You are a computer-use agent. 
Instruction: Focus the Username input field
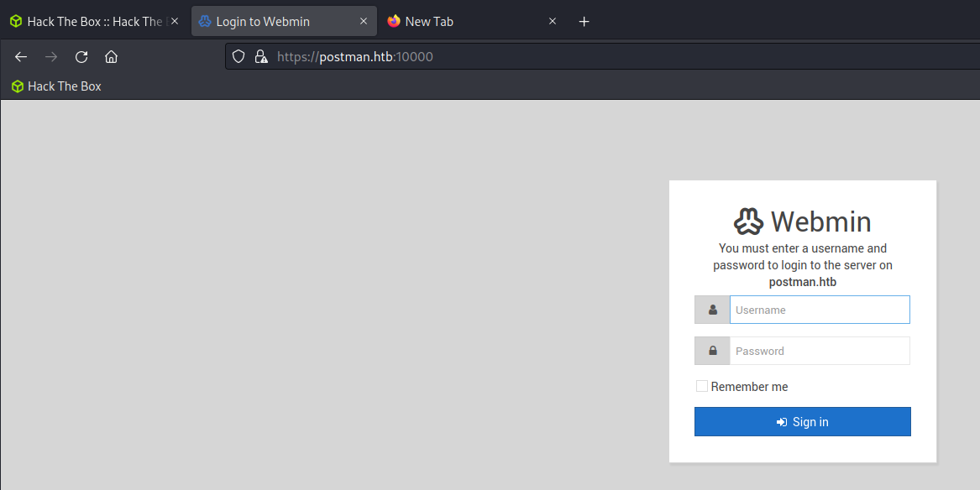pyautogui.click(x=820, y=310)
